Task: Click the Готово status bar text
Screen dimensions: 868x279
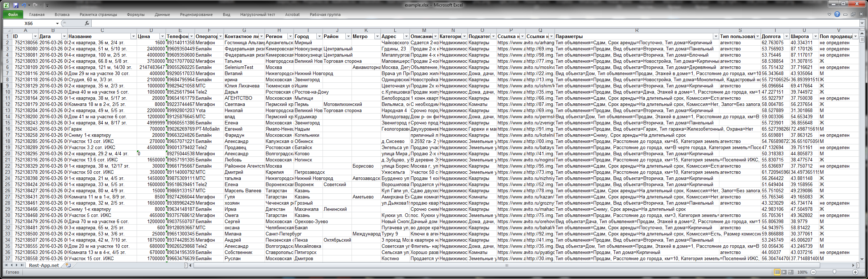Action: (x=12, y=272)
